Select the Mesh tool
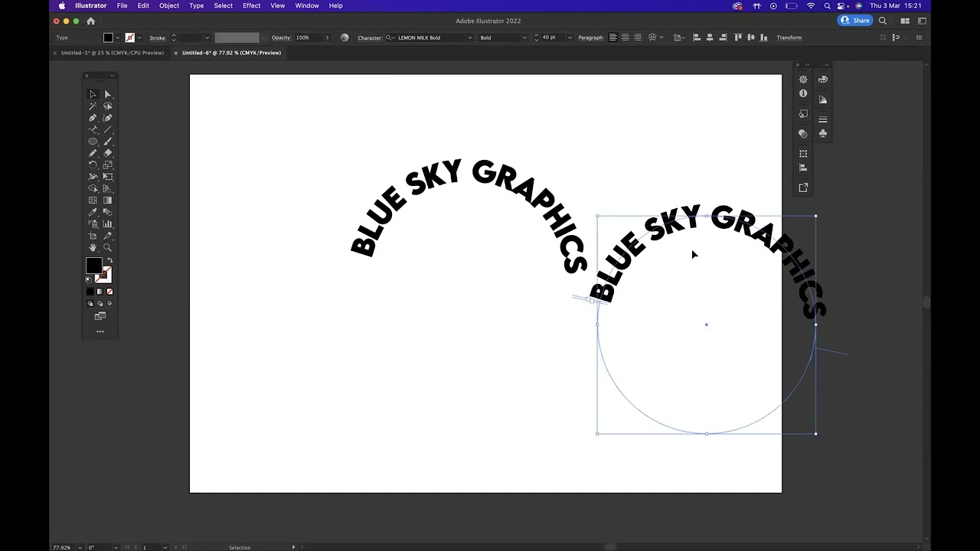Screen dimensions: 980x551 tap(93, 201)
